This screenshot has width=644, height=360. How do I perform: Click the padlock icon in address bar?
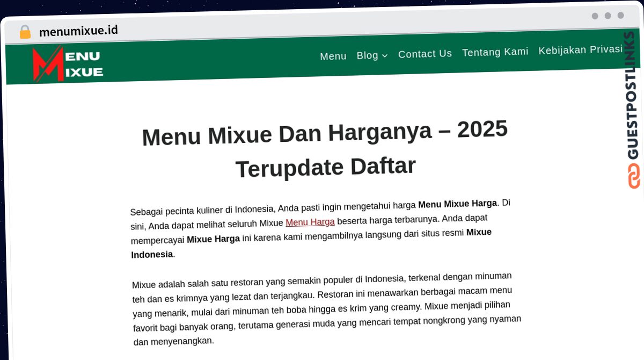coord(24,31)
